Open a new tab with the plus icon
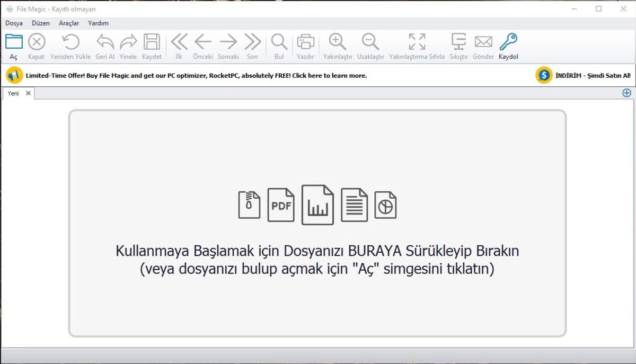 pos(626,92)
